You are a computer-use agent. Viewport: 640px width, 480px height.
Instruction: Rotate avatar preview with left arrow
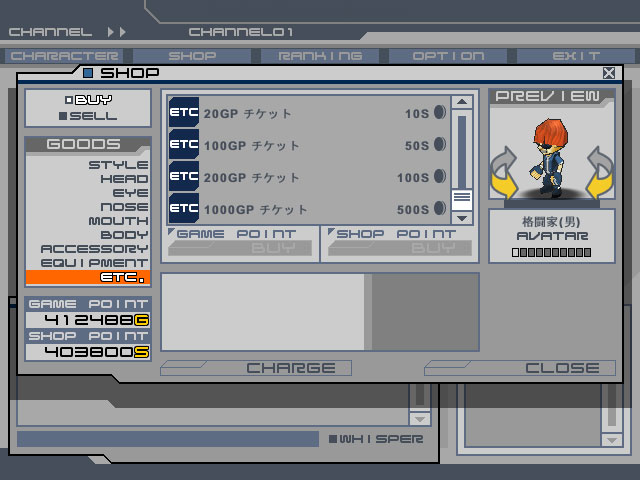pyautogui.click(x=505, y=172)
